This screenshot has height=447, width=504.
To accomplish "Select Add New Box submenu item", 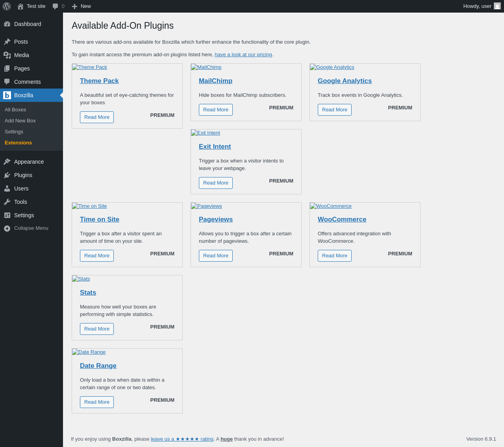I will pyautogui.click(x=20, y=121).
